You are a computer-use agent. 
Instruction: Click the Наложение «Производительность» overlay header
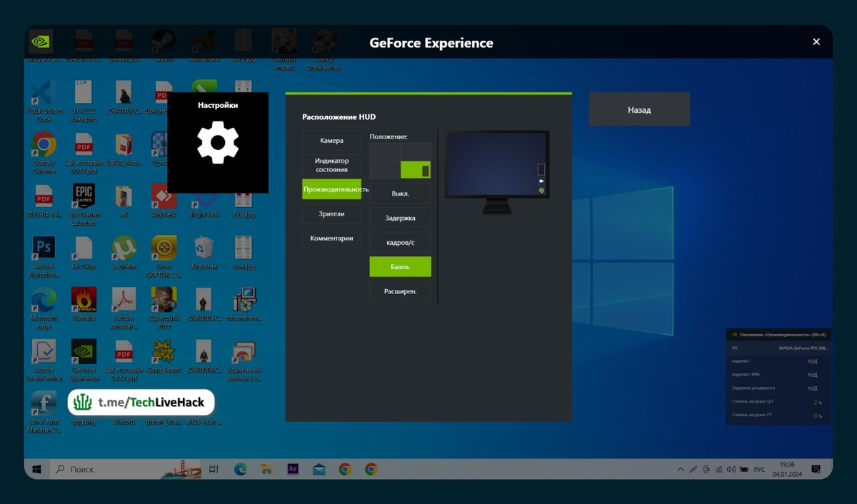[778, 334]
